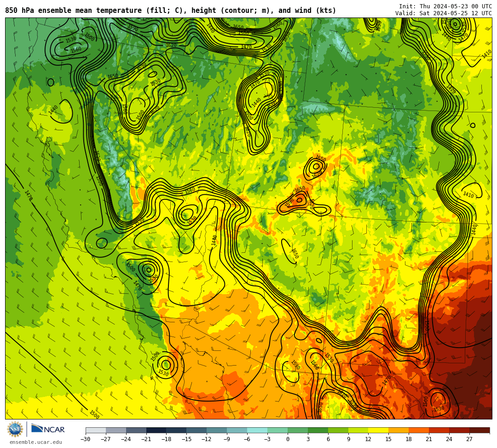Image resolution: width=497 pixels, height=448 pixels.
Task: Pick the orange swatch between 18 and 21
Action: 419,430
